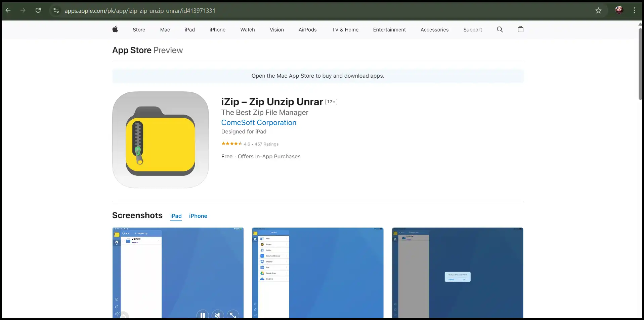This screenshot has height=320, width=644.
Task: Open the Mac menu item
Action: (x=165, y=30)
